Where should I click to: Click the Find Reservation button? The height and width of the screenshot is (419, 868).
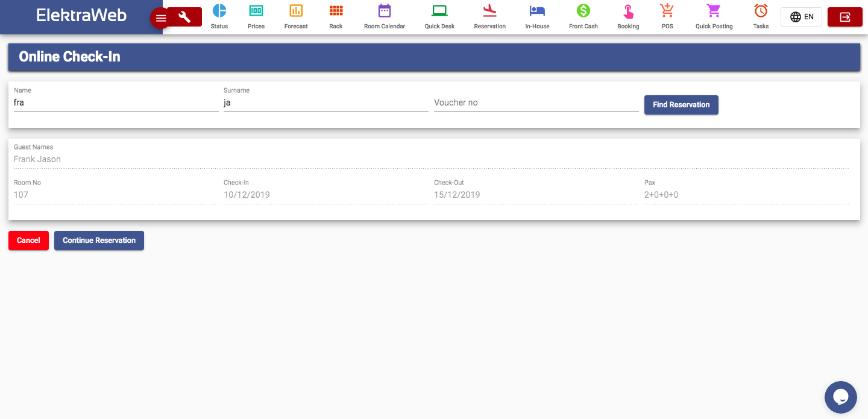coord(681,105)
